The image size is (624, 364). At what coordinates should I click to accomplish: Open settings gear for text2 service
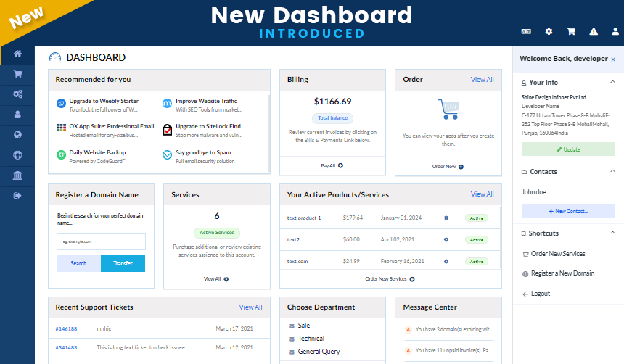[446, 240]
